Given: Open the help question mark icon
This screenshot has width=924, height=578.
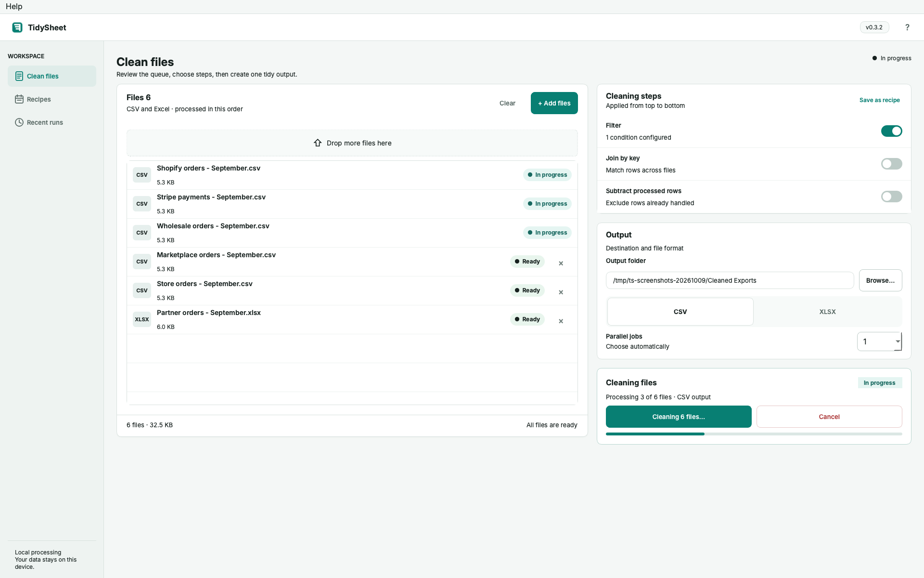Looking at the screenshot, I should [907, 27].
